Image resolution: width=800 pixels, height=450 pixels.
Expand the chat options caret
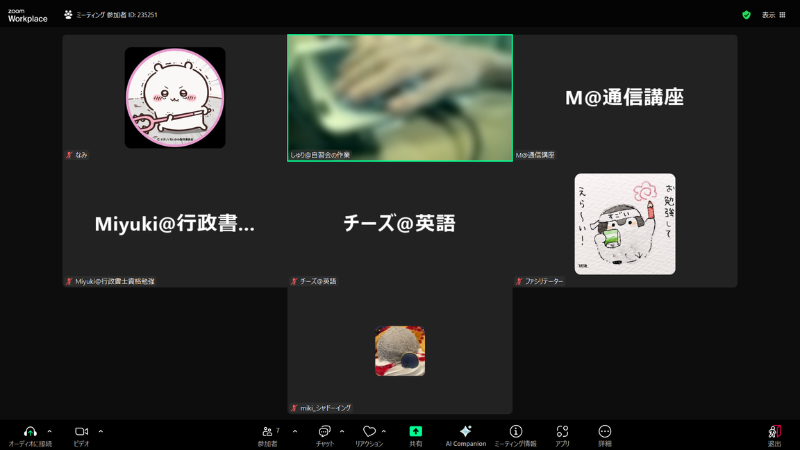tap(342, 432)
